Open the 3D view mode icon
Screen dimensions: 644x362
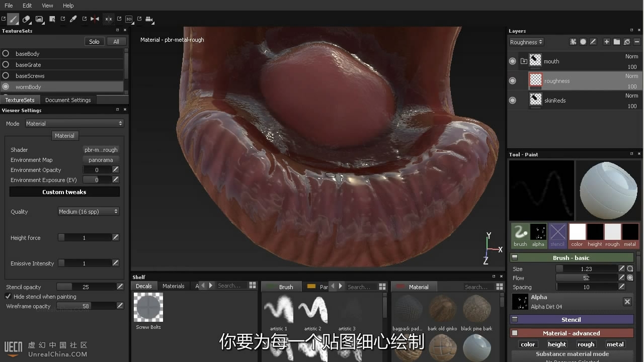tap(129, 19)
